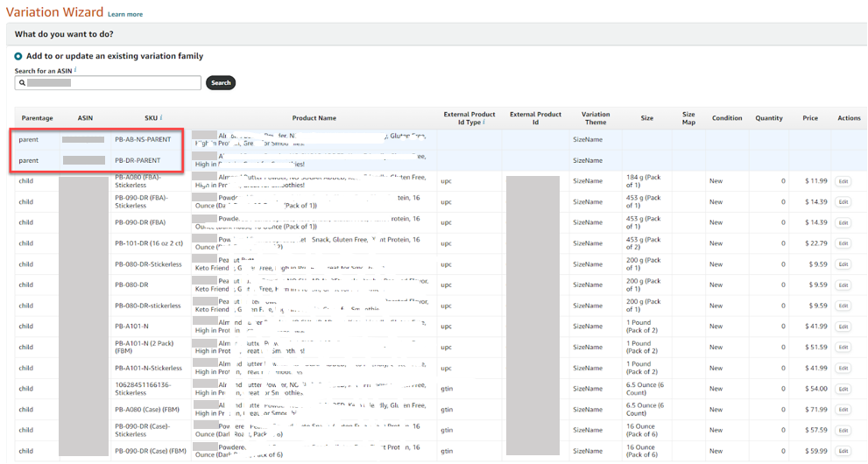The width and height of the screenshot is (868, 464).
Task: Click the Variation Wizard page title
Action: (x=54, y=12)
